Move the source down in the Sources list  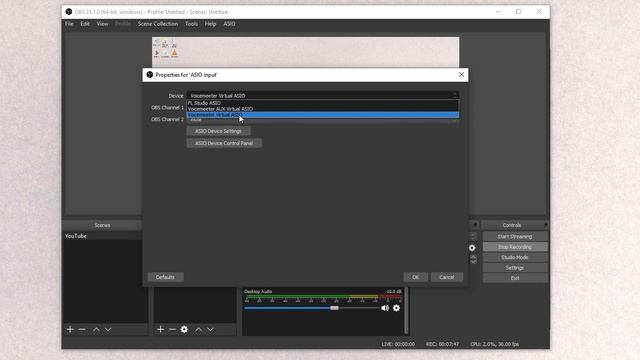[210, 329]
